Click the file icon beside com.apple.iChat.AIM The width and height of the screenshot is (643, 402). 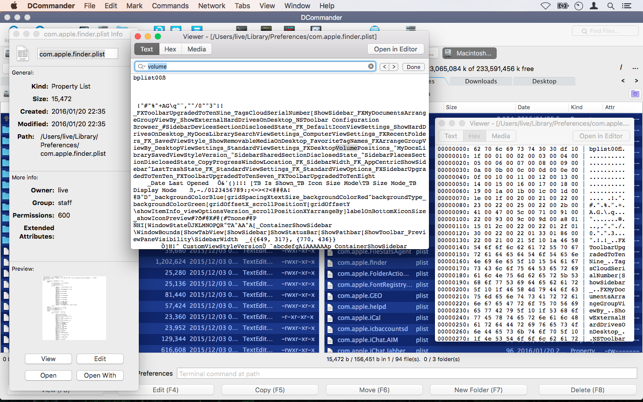pyautogui.click(x=330, y=340)
